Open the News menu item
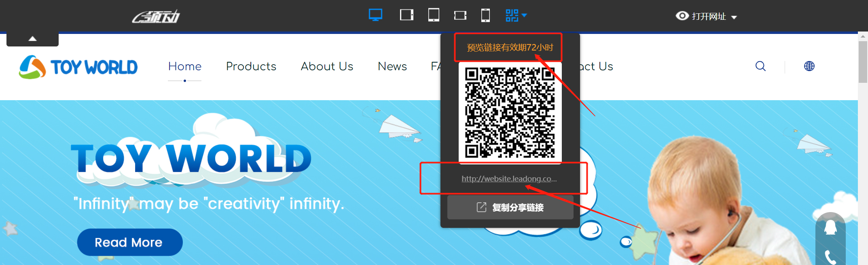This screenshot has width=868, height=265. tap(392, 66)
